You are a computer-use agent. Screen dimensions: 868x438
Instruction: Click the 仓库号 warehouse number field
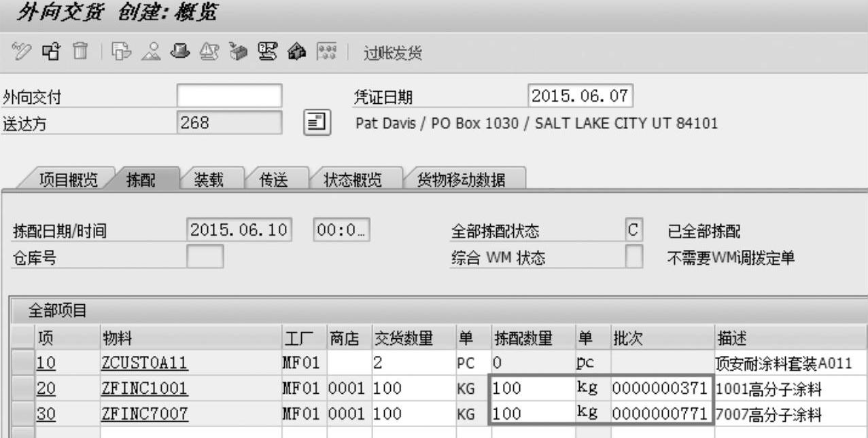[x=205, y=256]
